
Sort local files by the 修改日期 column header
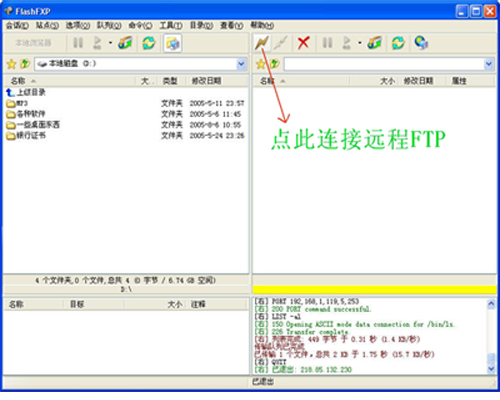point(217,81)
